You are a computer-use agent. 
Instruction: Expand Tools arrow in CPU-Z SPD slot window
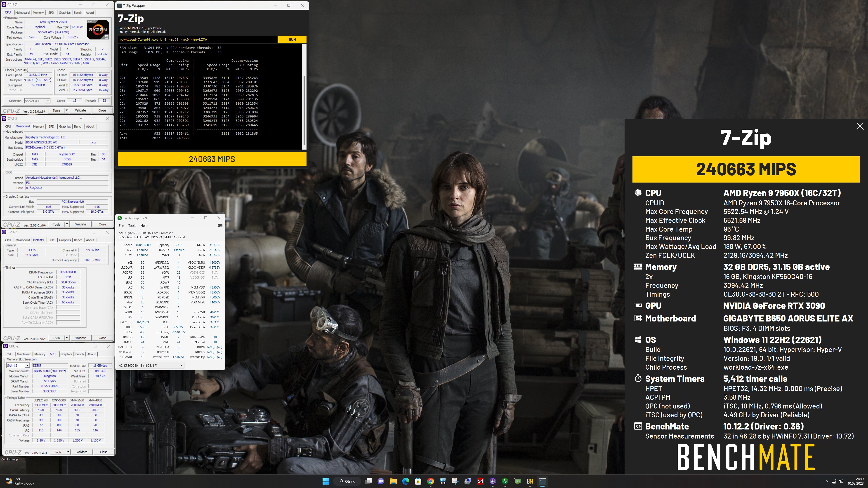(68, 452)
